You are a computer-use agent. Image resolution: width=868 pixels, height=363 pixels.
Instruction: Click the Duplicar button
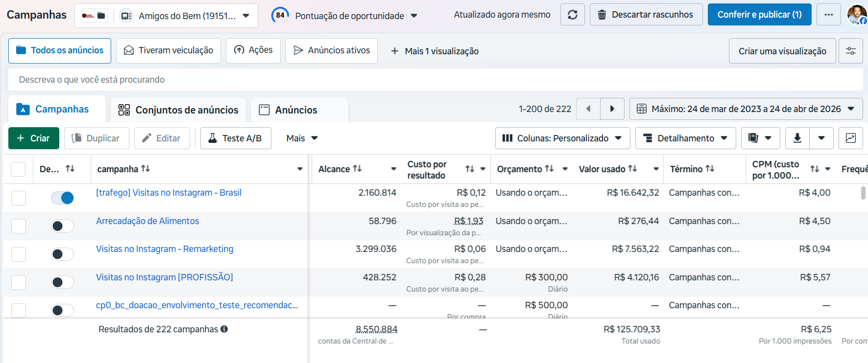[96, 138]
